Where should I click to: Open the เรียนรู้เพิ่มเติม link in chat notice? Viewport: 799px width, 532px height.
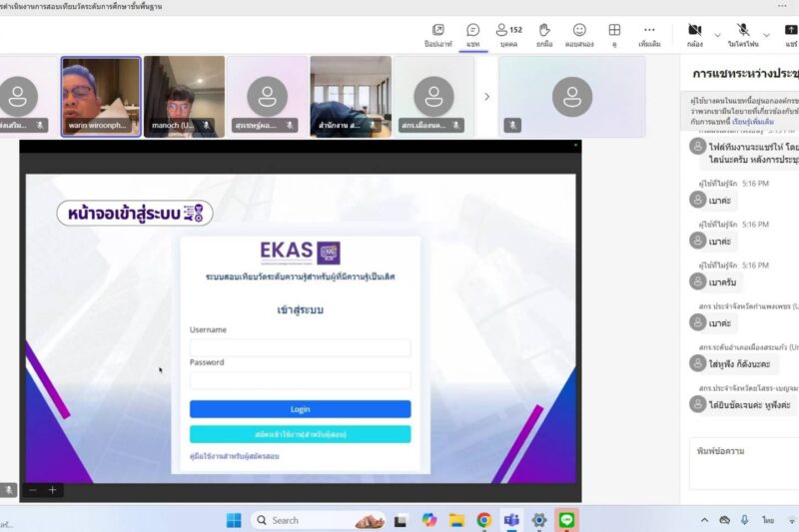point(753,122)
